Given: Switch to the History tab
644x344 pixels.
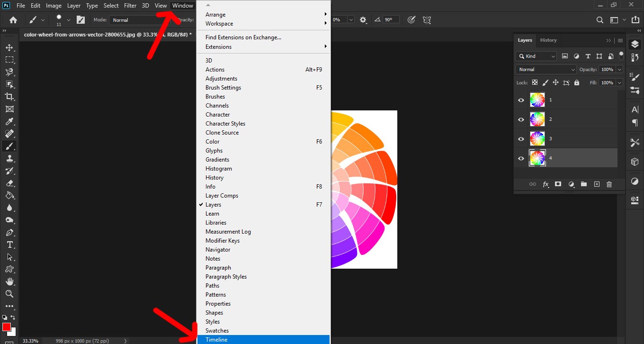Looking at the screenshot, I should [x=548, y=40].
